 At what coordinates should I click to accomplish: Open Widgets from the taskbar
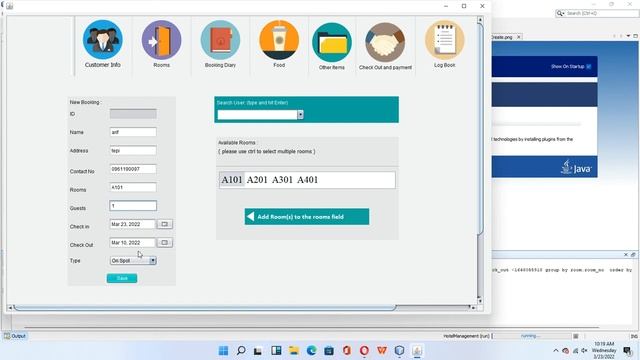[x=276, y=351]
